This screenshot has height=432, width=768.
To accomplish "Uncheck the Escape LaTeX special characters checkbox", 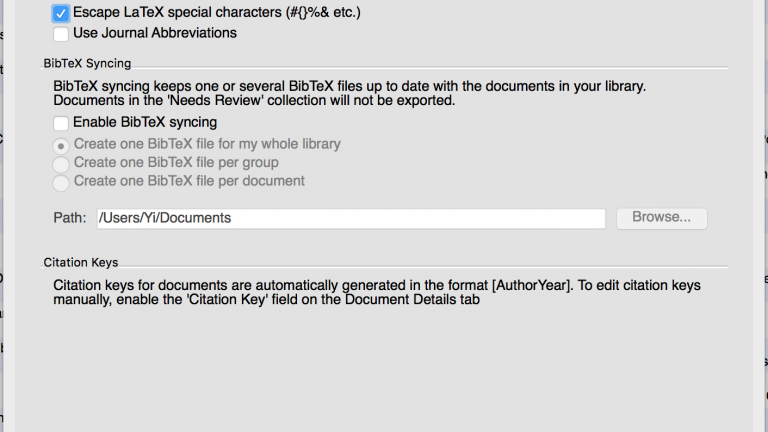I will (x=61, y=13).
